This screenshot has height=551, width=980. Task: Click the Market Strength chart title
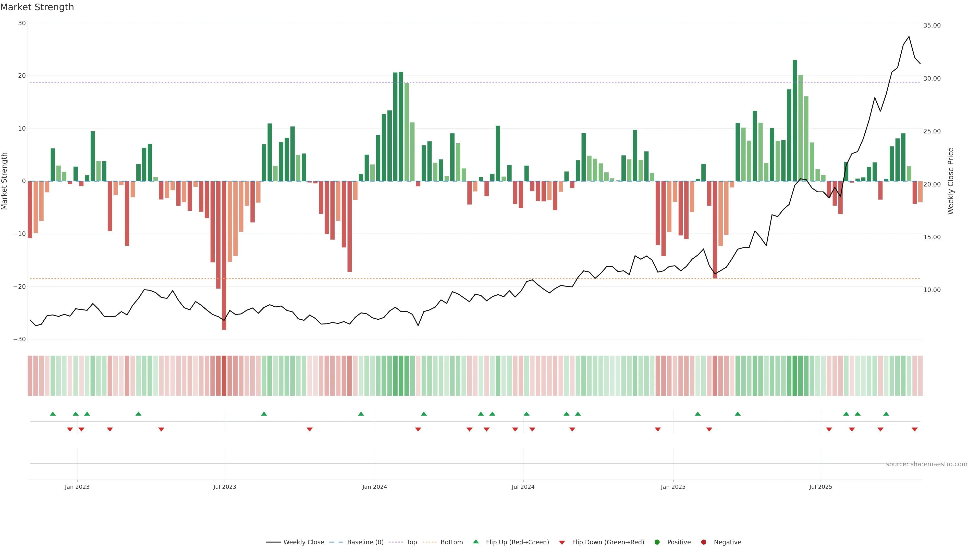tap(37, 7)
